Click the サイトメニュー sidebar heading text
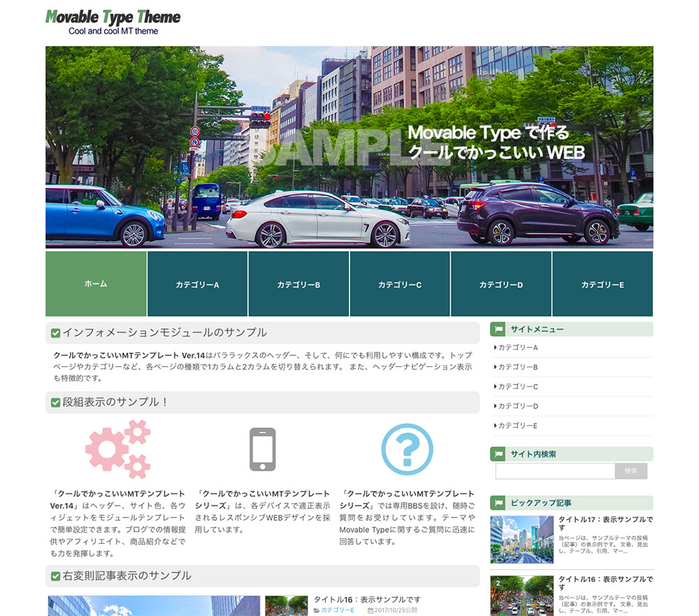The image size is (699, 616). pyautogui.click(x=537, y=329)
